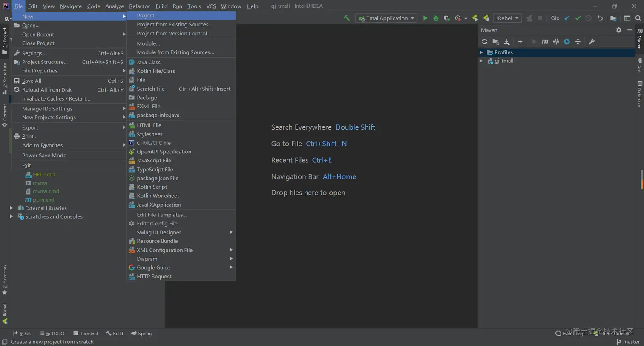Open the TODO tool window tab
Screen dimensions: 644x346
pos(52,334)
